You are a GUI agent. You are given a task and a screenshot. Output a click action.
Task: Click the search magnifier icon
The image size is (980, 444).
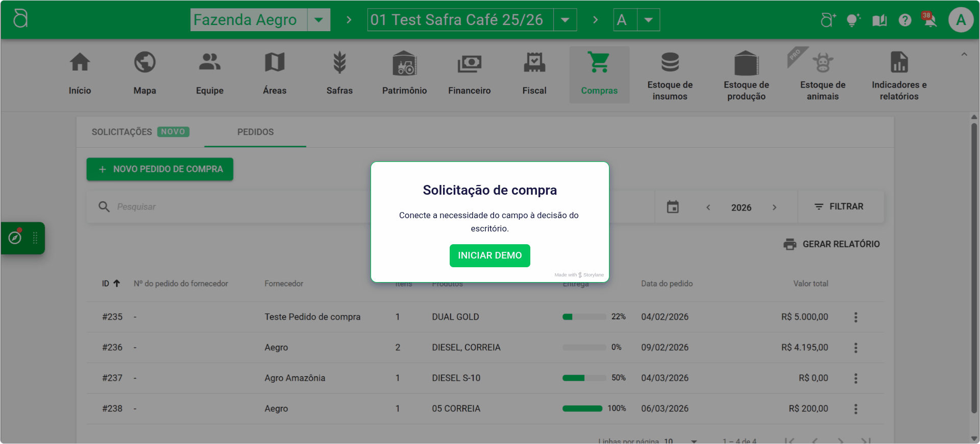click(104, 206)
